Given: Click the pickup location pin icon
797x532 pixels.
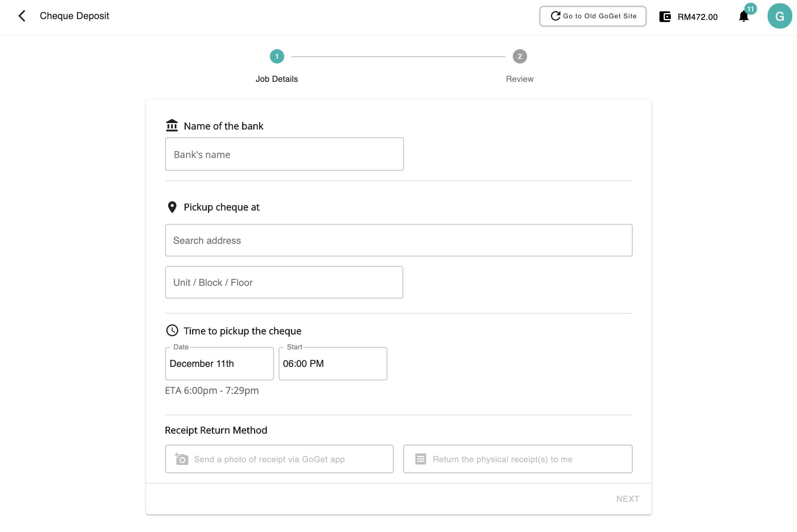Looking at the screenshot, I should coord(172,207).
